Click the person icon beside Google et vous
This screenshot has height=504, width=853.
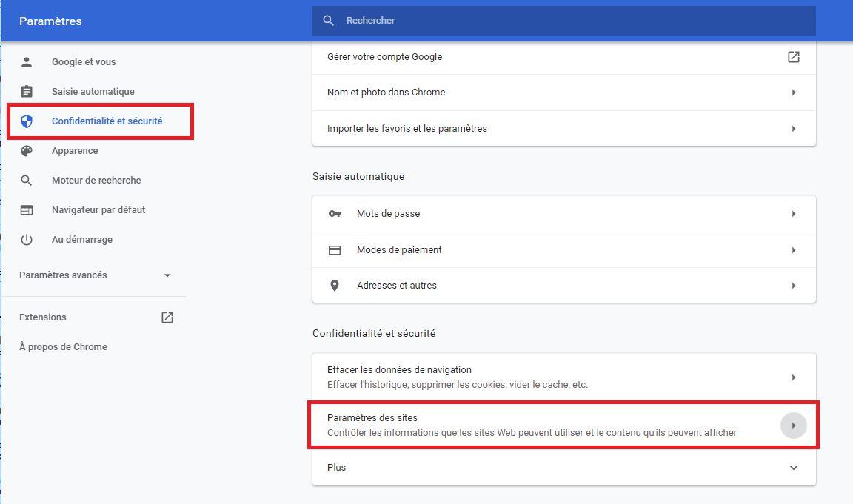pos(26,62)
